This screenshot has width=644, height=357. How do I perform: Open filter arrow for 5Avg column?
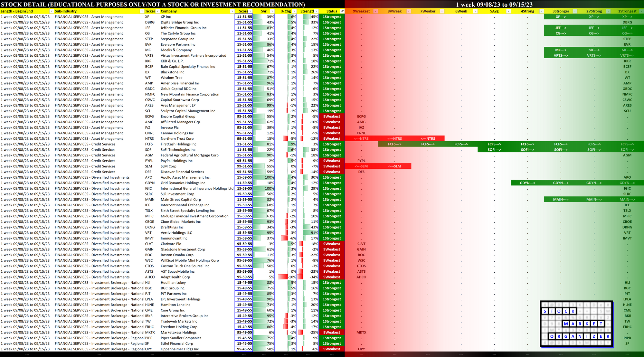coord(508,11)
